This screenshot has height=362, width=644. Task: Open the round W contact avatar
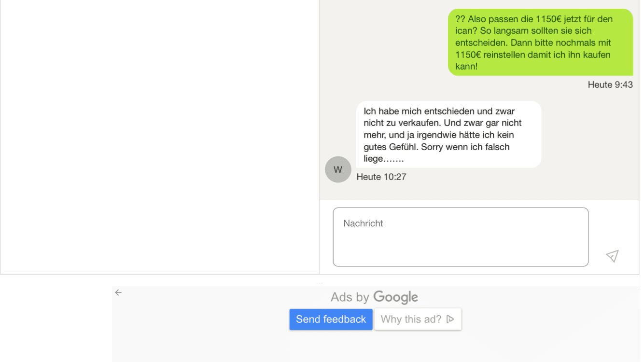[x=338, y=169]
